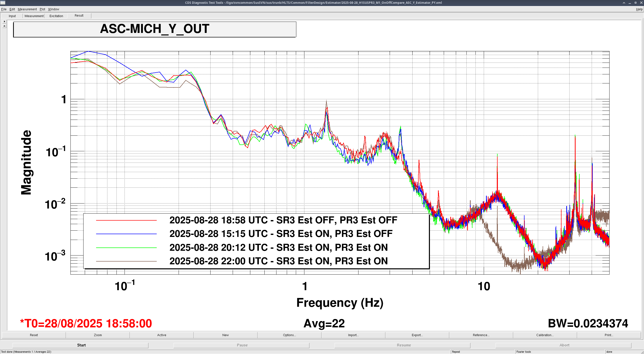Click the Abort button
This screenshot has width=644, height=354.
pos(563,345)
